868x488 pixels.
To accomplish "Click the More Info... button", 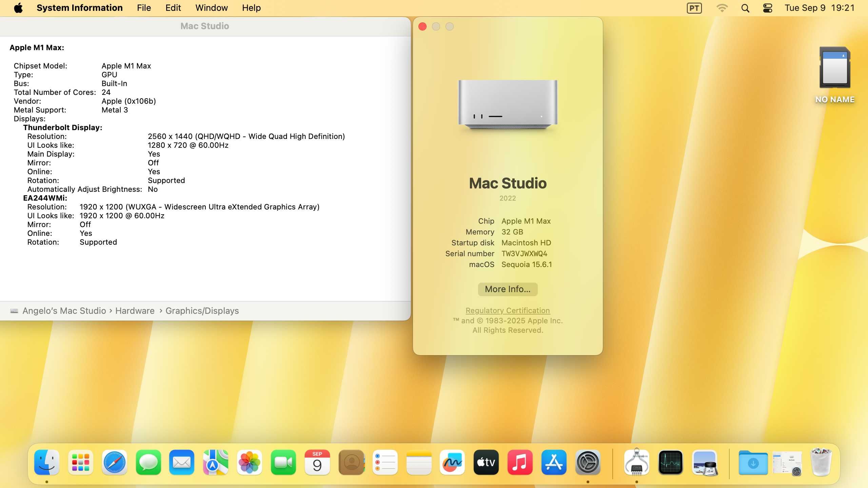I will click(508, 289).
